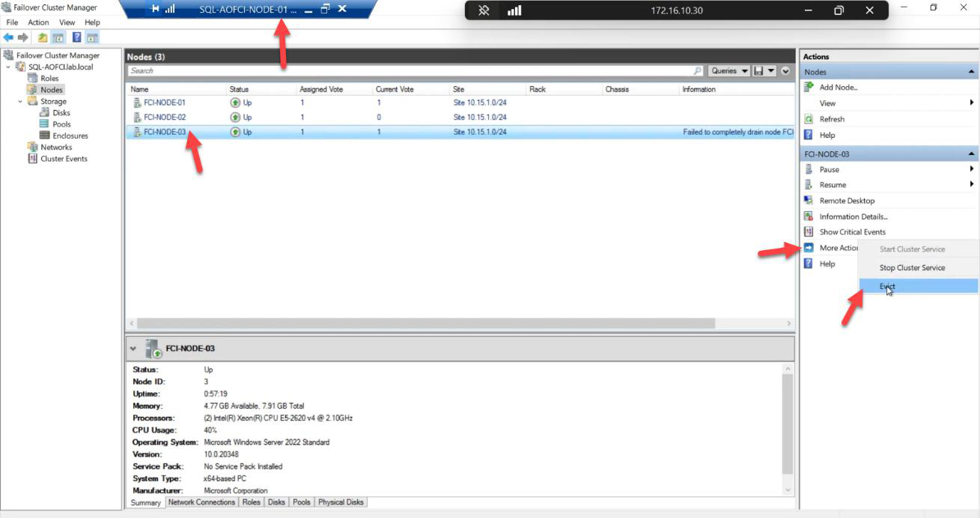Switch to the Disks tab in details pane

276,502
